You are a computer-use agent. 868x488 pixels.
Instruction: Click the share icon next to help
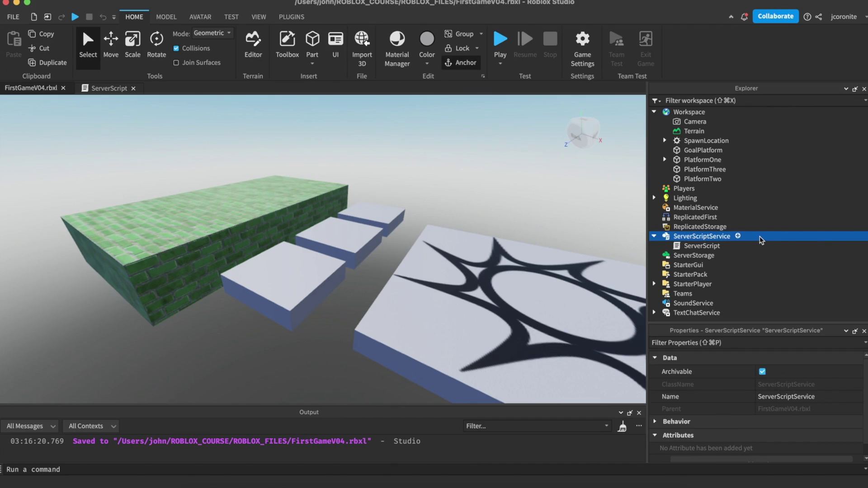[819, 17]
